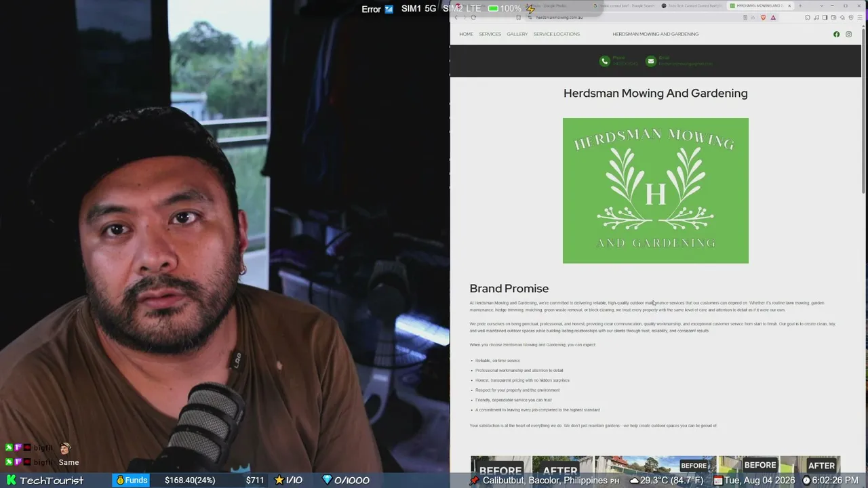Click the 'Friendly, dependable service' bullet
This screenshot has width=868, height=488.
513,400
